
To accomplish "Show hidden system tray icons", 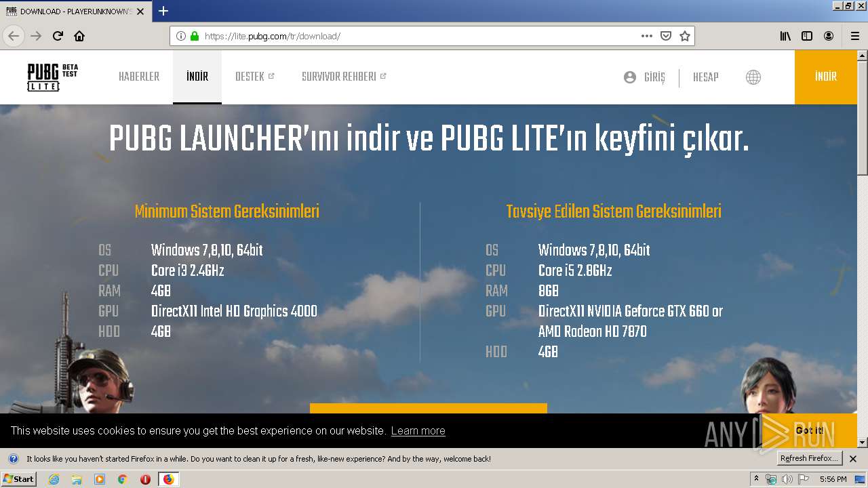I will click(x=756, y=479).
